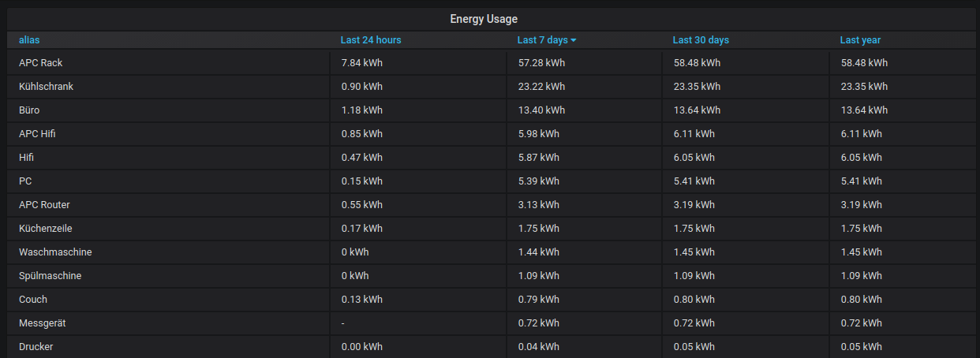Click the sort arrow beside Last 7 days
Viewport: 980px width, 358px height.
[574, 40]
